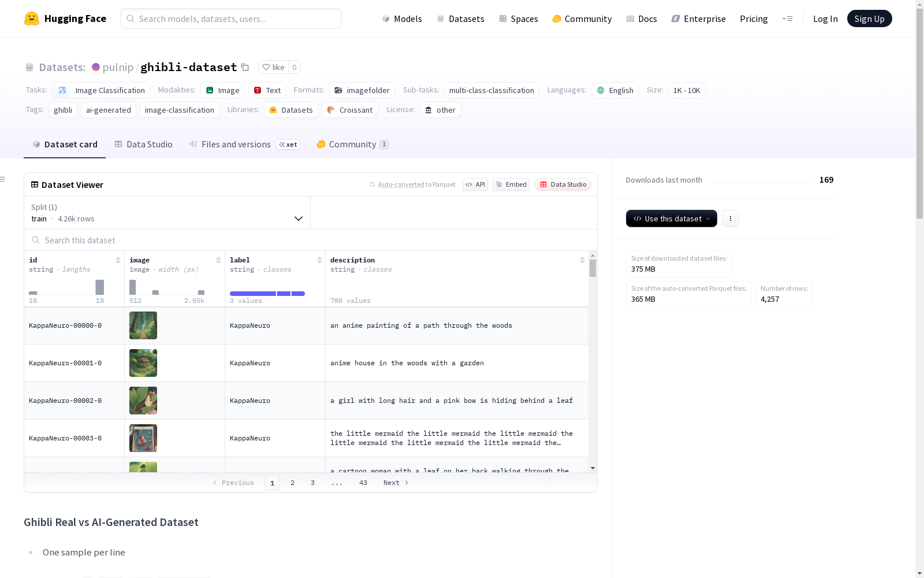Sort the id column
924x578 pixels.
(x=118, y=260)
